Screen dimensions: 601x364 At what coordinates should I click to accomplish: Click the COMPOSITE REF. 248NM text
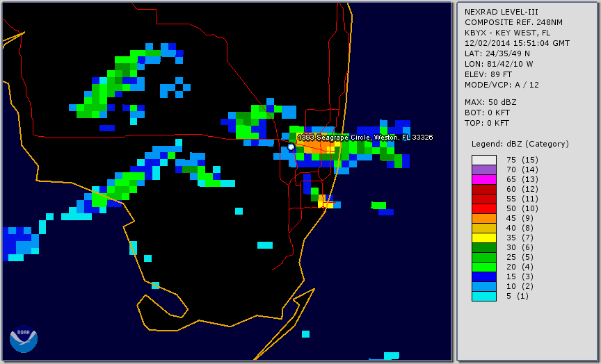tap(513, 22)
